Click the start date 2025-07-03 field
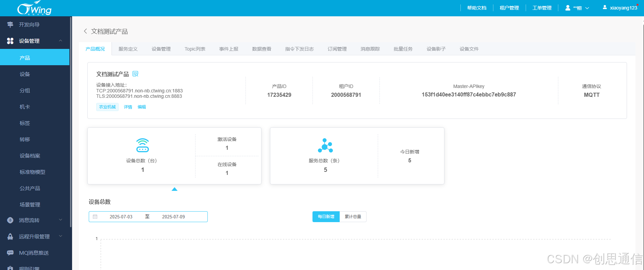This screenshot has width=644, height=270. coord(121,217)
